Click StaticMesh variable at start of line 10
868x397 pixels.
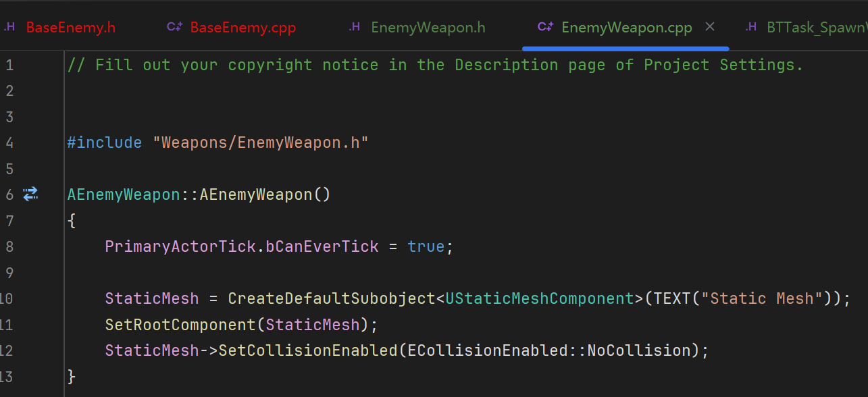pyautogui.click(x=152, y=298)
